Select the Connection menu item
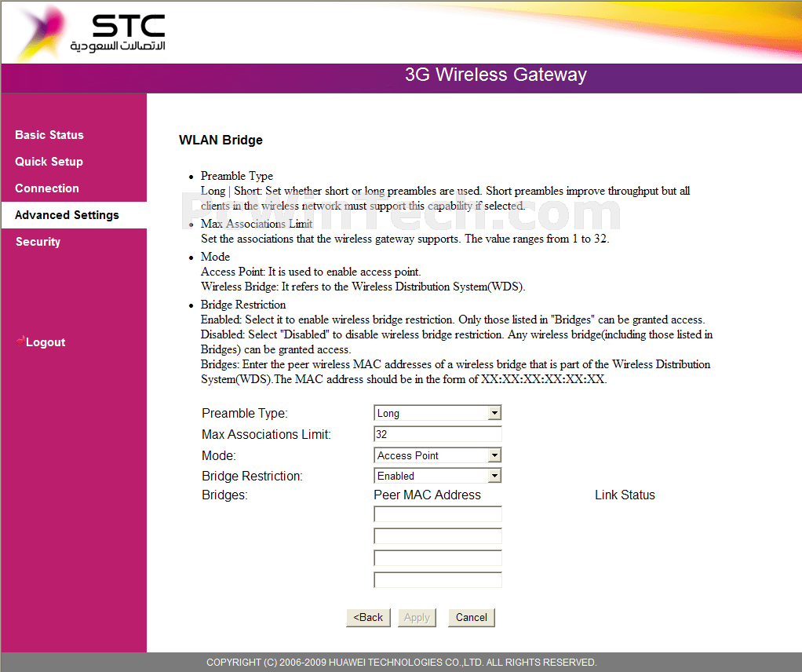This screenshot has width=802, height=672. coord(46,188)
